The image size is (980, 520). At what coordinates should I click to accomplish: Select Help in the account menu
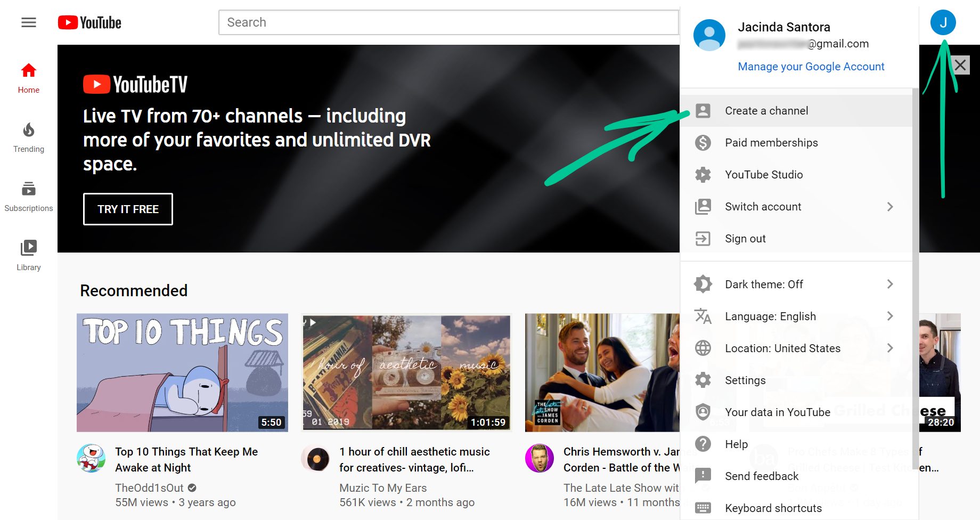[x=797, y=444]
